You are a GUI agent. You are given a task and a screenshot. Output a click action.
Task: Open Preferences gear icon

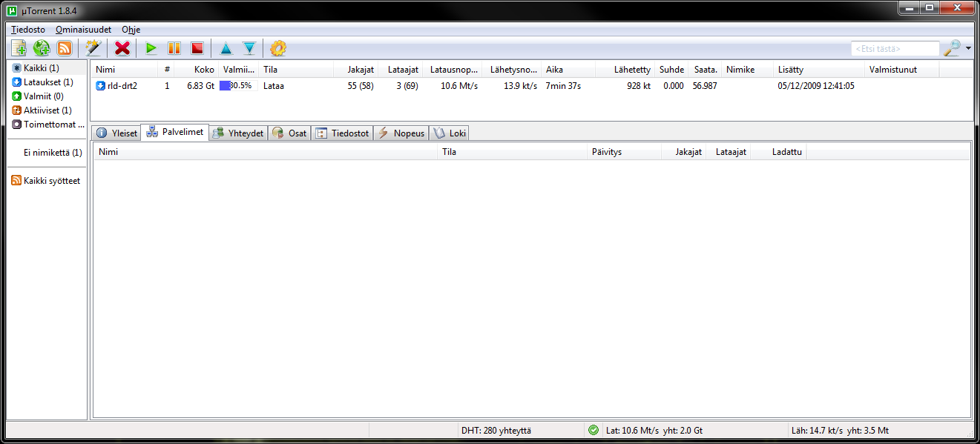[278, 48]
